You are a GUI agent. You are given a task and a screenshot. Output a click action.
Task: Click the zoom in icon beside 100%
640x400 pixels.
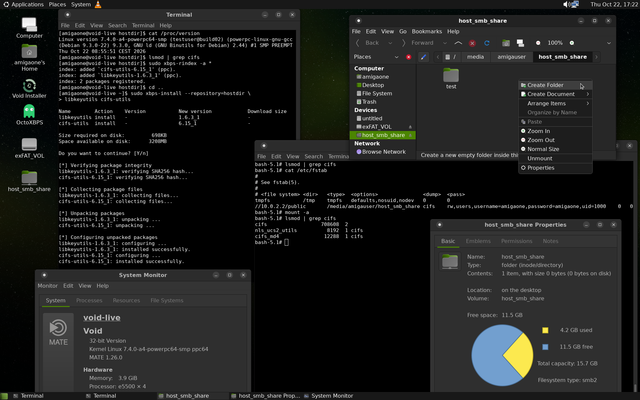click(572, 43)
